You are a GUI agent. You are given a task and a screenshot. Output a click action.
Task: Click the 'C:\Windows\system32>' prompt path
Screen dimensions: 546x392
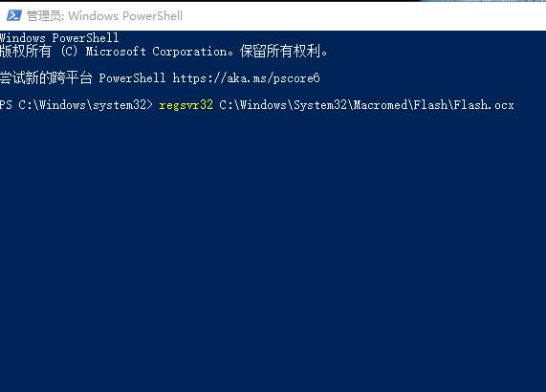86,105
